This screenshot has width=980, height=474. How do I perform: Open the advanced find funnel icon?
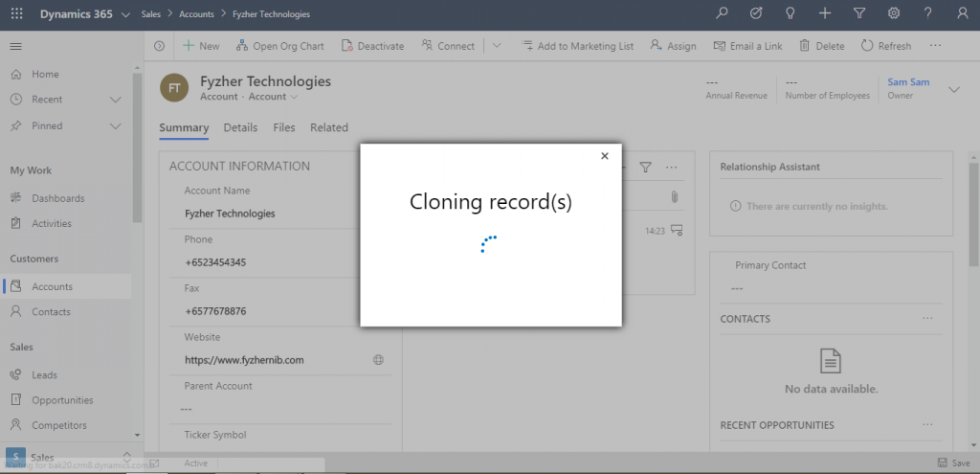(x=858, y=13)
